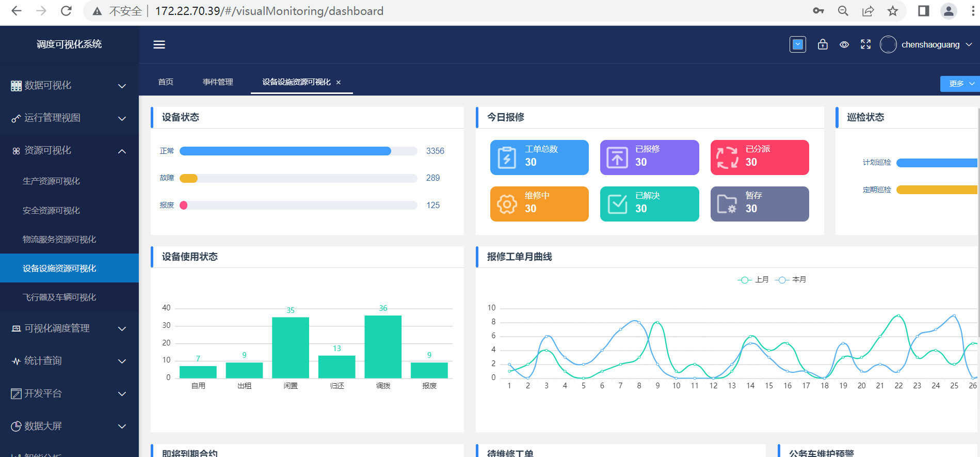This screenshot has width=980, height=457.
Task: Open 物流服务资源可视化 menu item
Action: click(x=69, y=239)
